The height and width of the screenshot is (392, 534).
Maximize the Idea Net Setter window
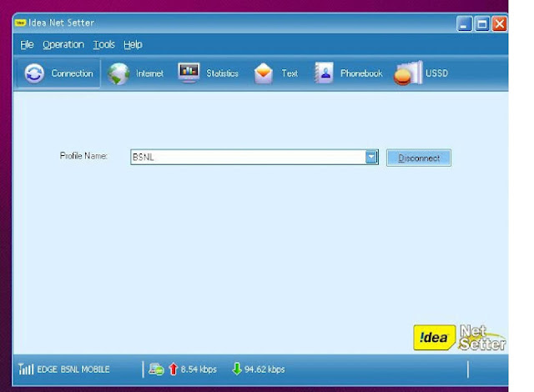(482, 24)
